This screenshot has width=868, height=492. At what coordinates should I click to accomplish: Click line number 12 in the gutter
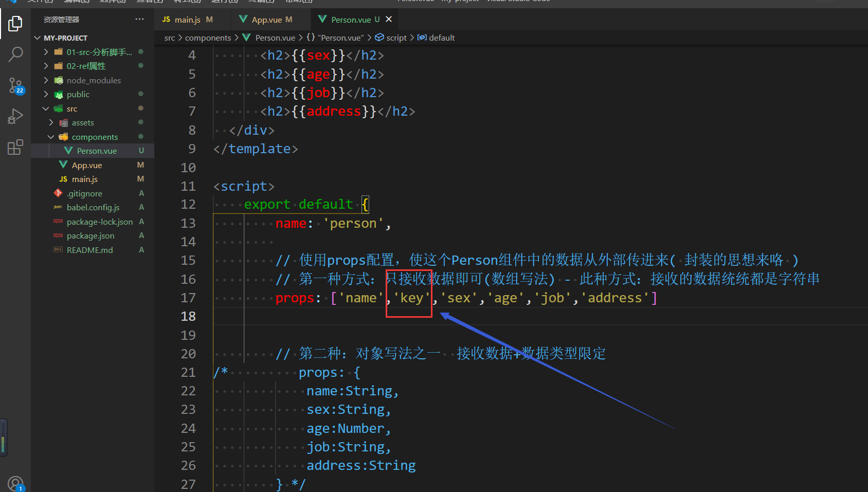tap(188, 204)
